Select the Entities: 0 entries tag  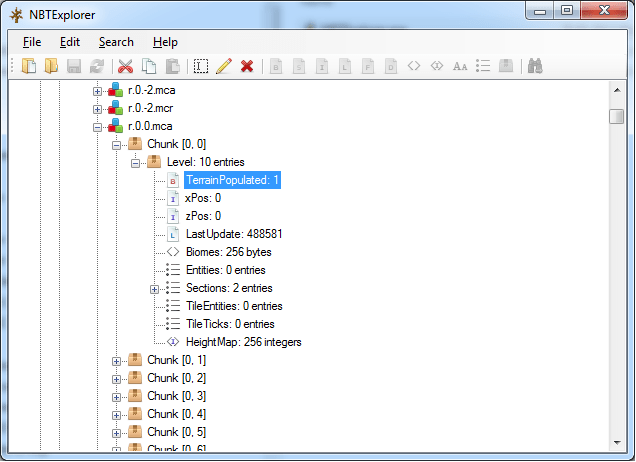[226, 270]
